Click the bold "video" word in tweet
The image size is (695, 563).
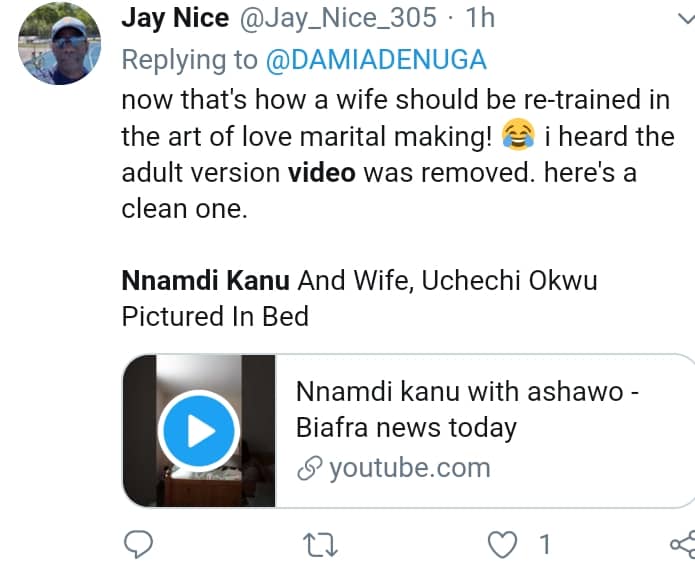click(321, 172)
